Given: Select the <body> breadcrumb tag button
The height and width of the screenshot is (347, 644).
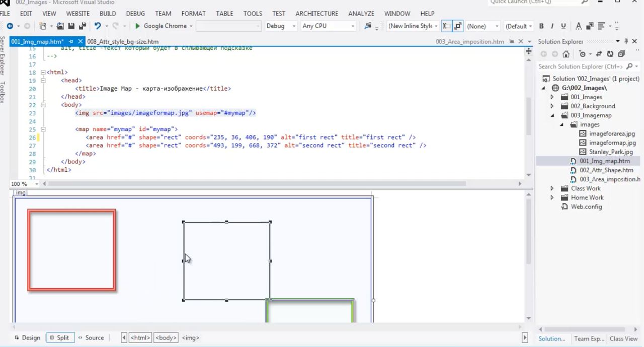Looking at the screenshot, I should pos(166,338).
